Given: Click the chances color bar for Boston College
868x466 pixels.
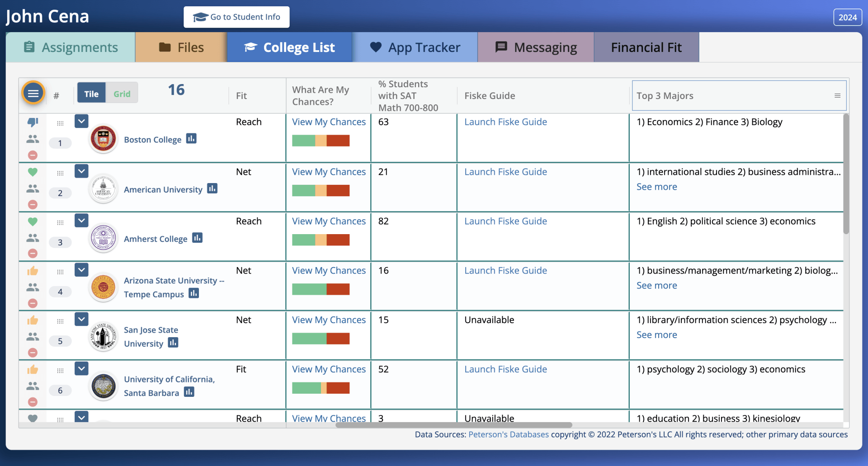Looking at the screenshot, I should pyautogui.click(x=321, y=141).
